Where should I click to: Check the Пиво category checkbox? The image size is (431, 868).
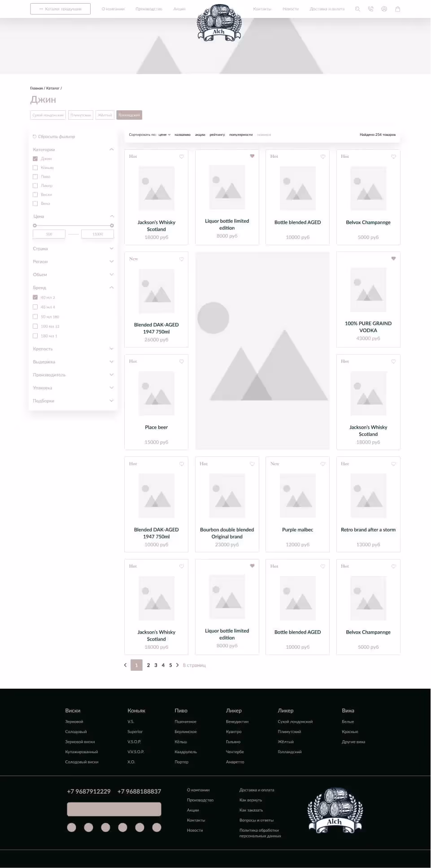[35, 177]
